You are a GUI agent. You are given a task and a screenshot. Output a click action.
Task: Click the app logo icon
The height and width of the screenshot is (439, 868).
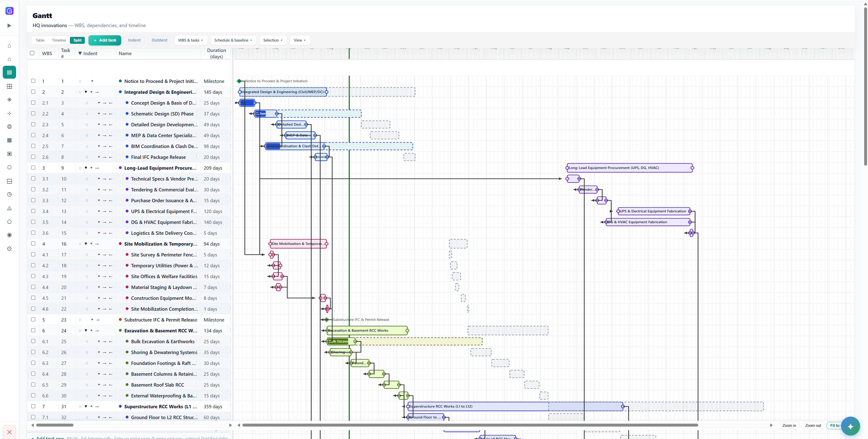click(x=9, y=11)
